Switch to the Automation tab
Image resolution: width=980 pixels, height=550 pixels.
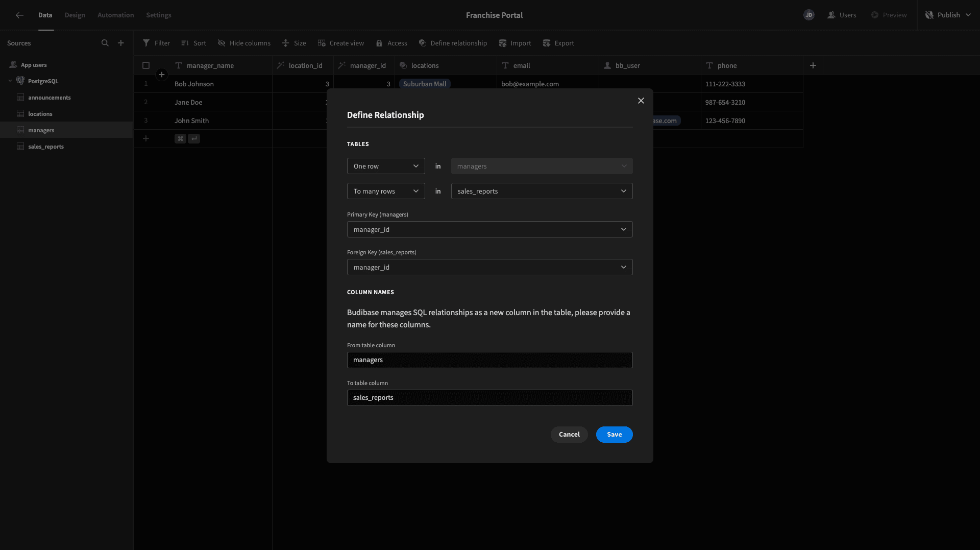tap(116, 15)
